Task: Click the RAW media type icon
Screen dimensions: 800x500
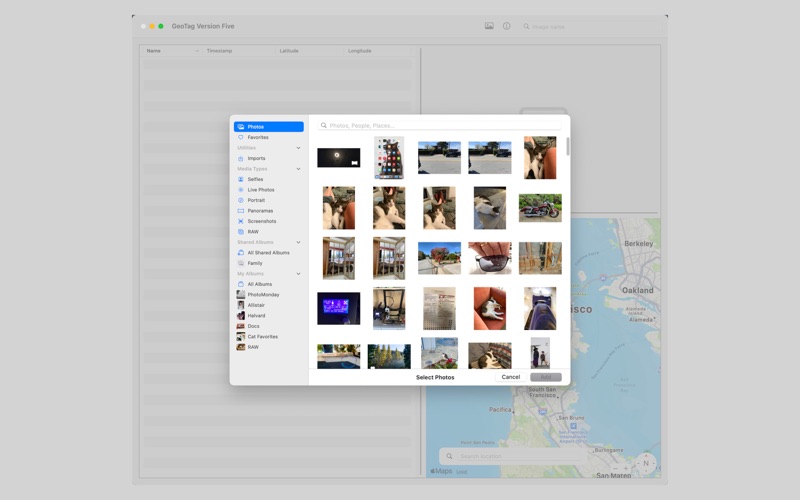Action: [241, 232]
